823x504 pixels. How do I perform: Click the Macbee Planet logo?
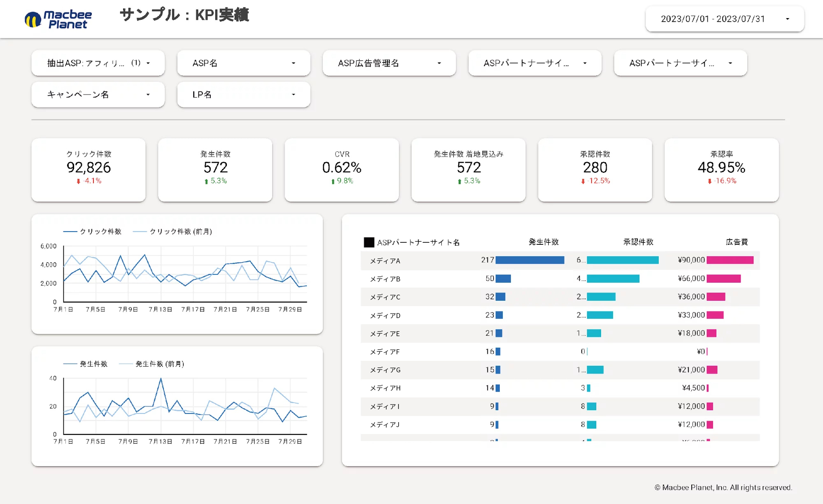coord(58,19)
